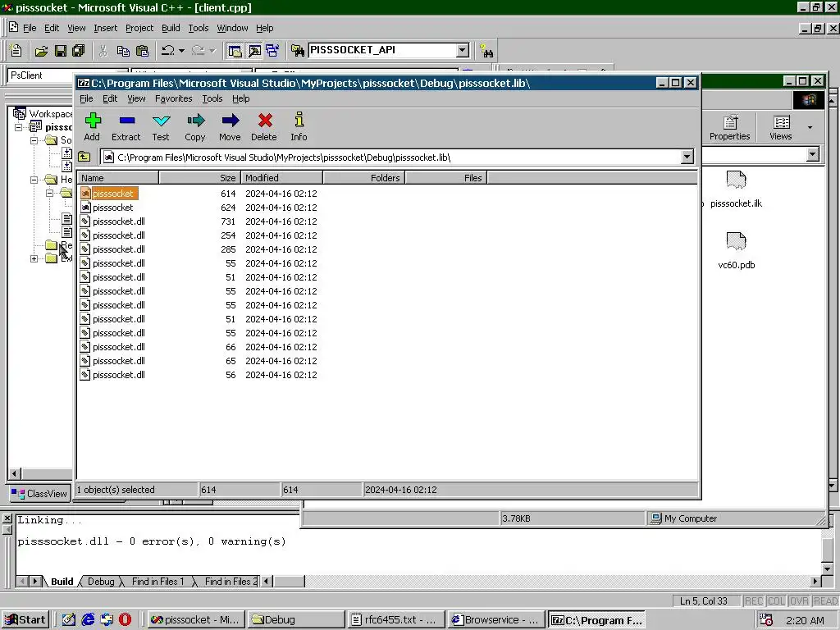Viewport: 840px width, 630px height.
Task: Click Show Desktop quick launch icon
Action: 69,620
